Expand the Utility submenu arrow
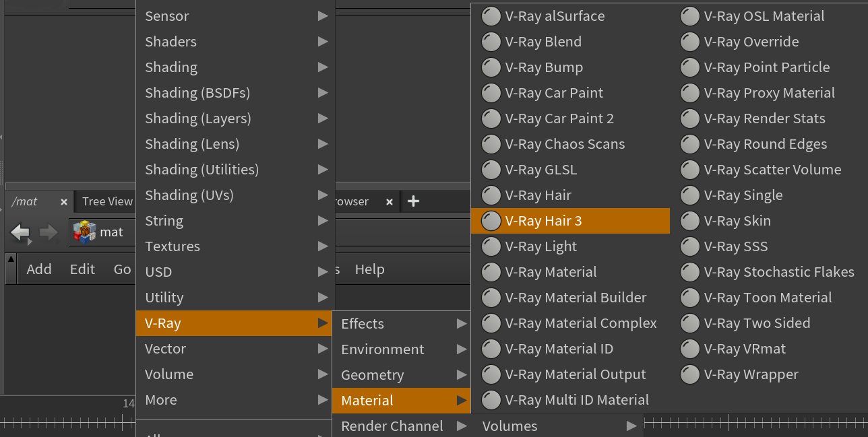This screenshot has width=868, height=437. point(323,298)
